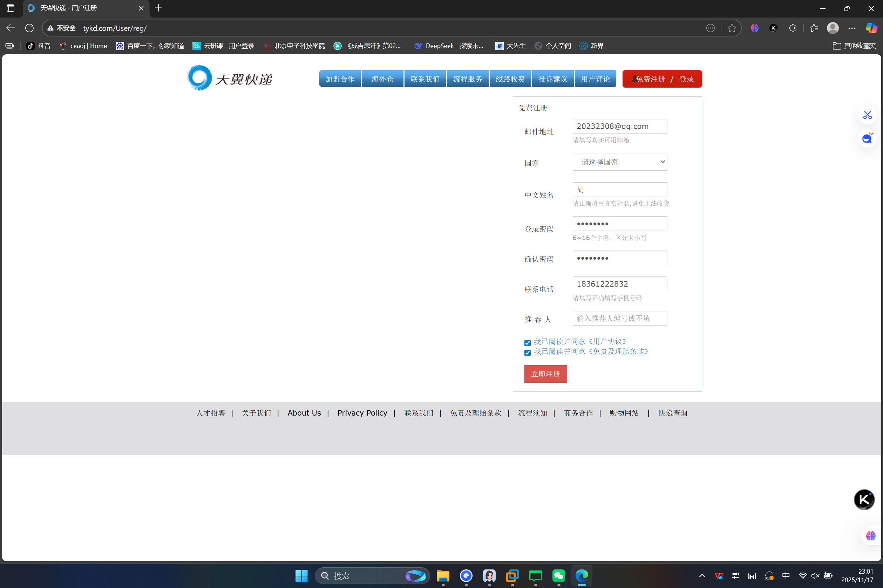Click the favorite star icon in address bar
883x588 pixels.
[732, 28]
